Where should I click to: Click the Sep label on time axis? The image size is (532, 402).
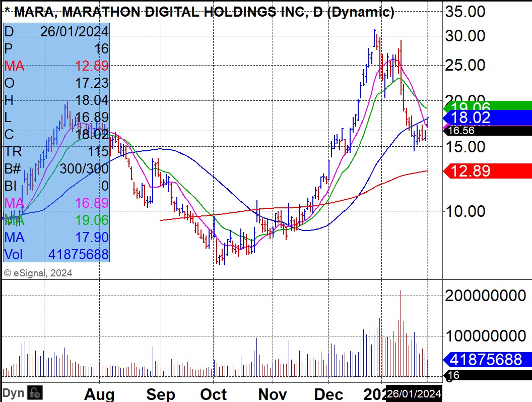(161, 394)
